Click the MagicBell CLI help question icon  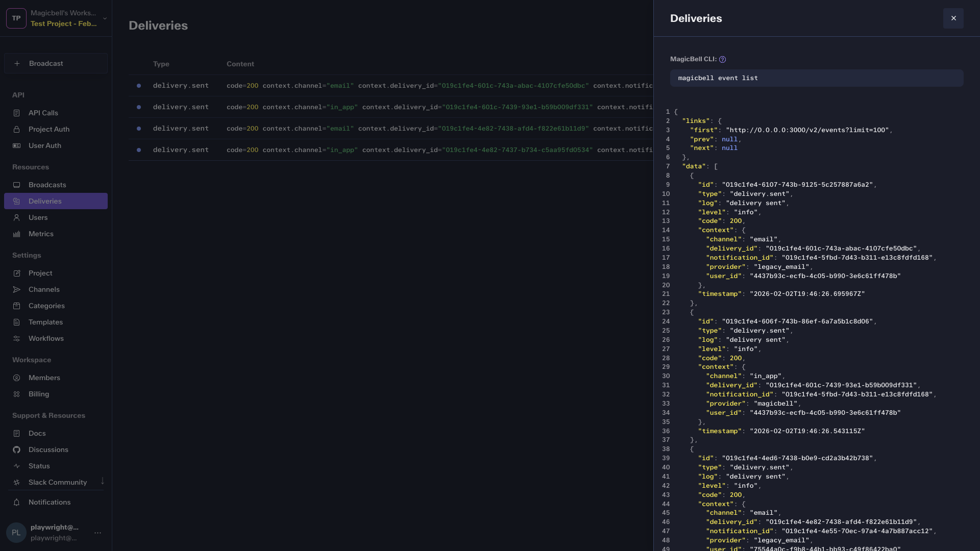tap(722, 59)
